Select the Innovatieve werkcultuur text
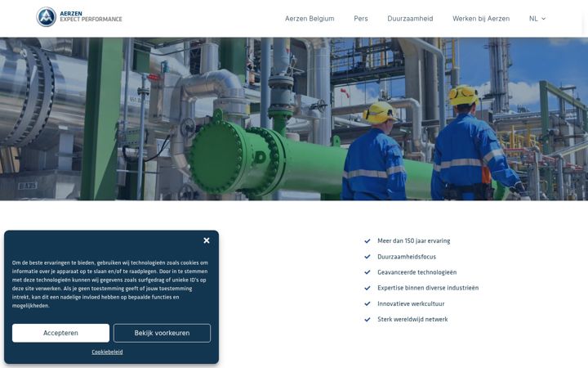This screenshot has height=368, width=588. pyautogui.click(x=411, y=303)
